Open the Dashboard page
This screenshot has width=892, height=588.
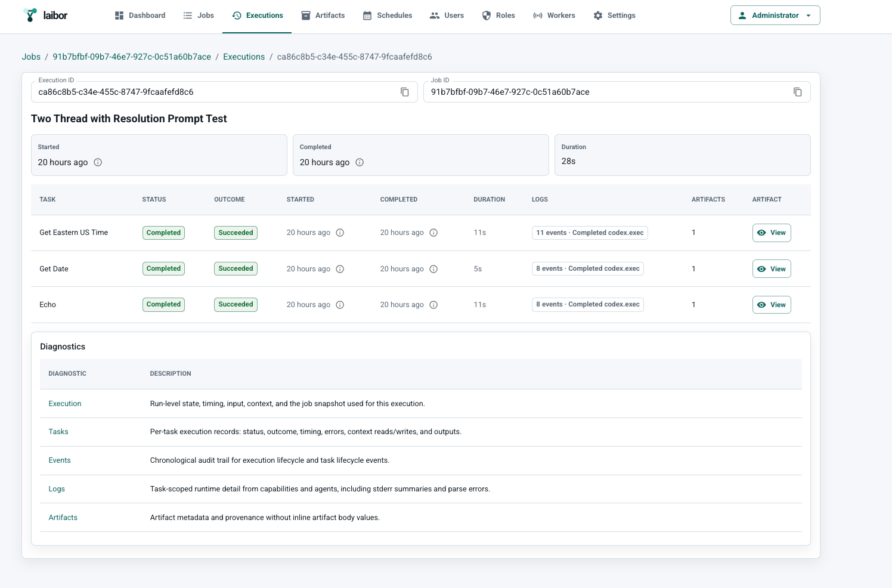click(140, 16)
